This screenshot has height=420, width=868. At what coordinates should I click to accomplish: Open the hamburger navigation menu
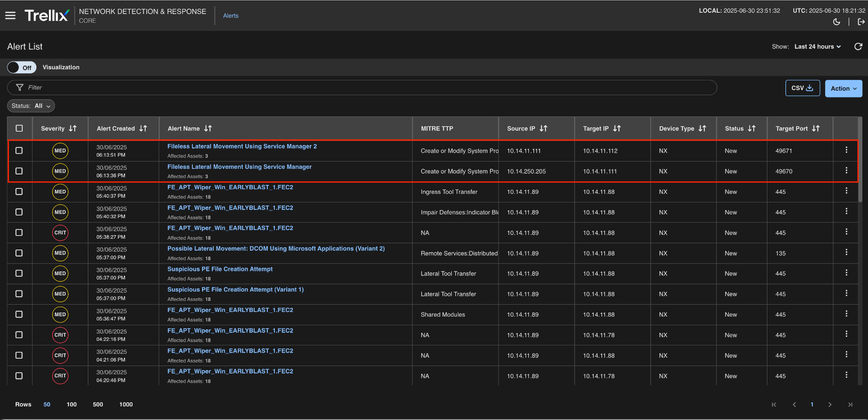pyautogui.click(x=10, y=16)
